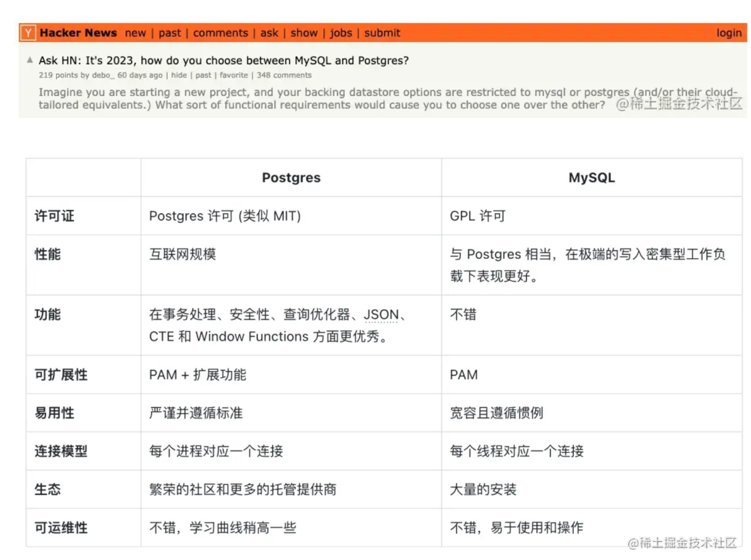Screen dimensions: 751x560
Task: Select the '连接模型' row label
Action: (x=61, y=451)
